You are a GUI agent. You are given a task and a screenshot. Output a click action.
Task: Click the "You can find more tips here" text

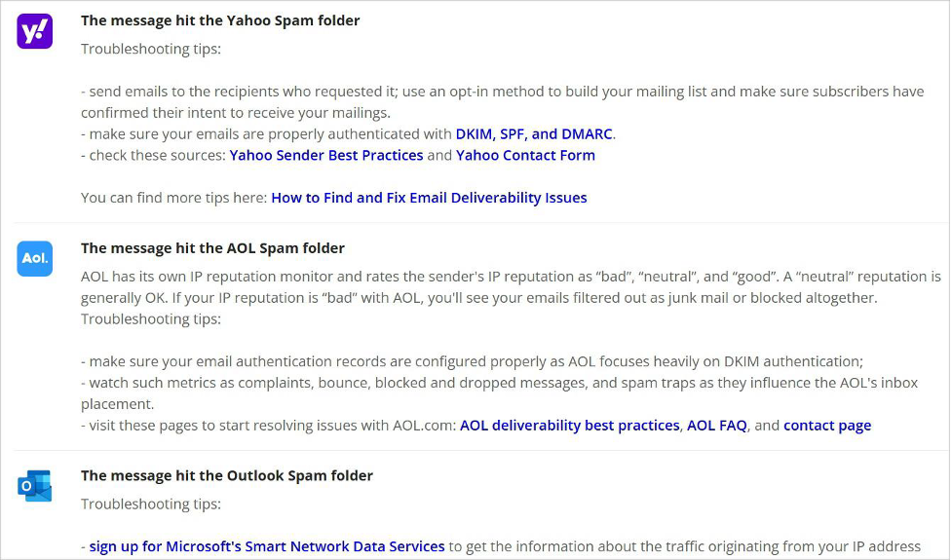(x=173, y=198)
